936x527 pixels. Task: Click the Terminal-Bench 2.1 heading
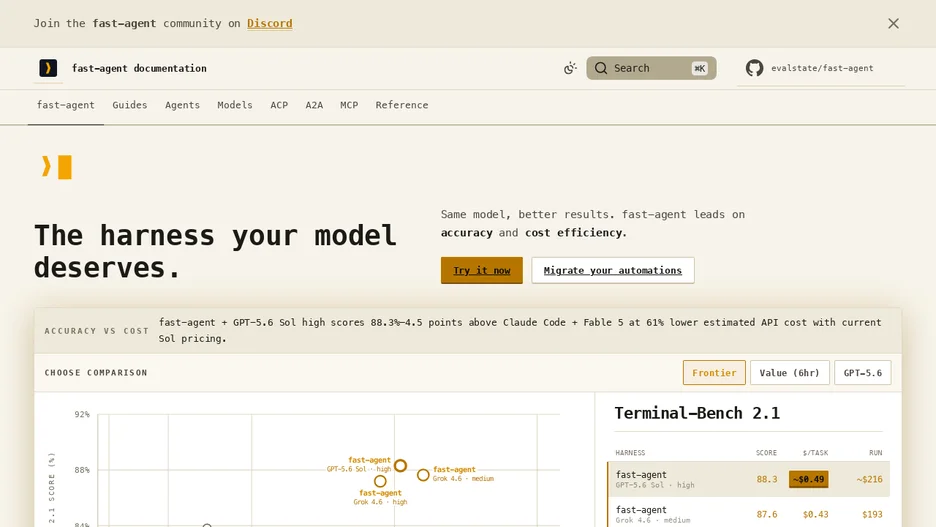click(697, 413)
